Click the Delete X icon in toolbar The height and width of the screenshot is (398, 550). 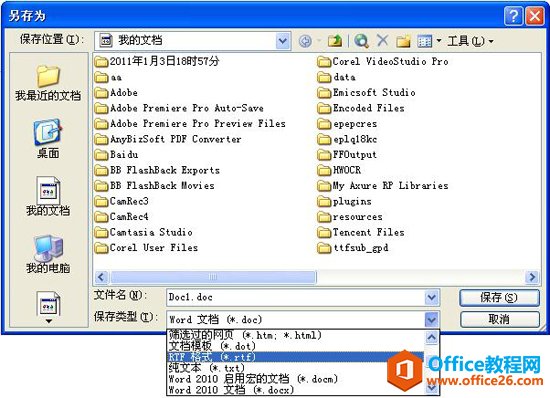tap(382, 41)
